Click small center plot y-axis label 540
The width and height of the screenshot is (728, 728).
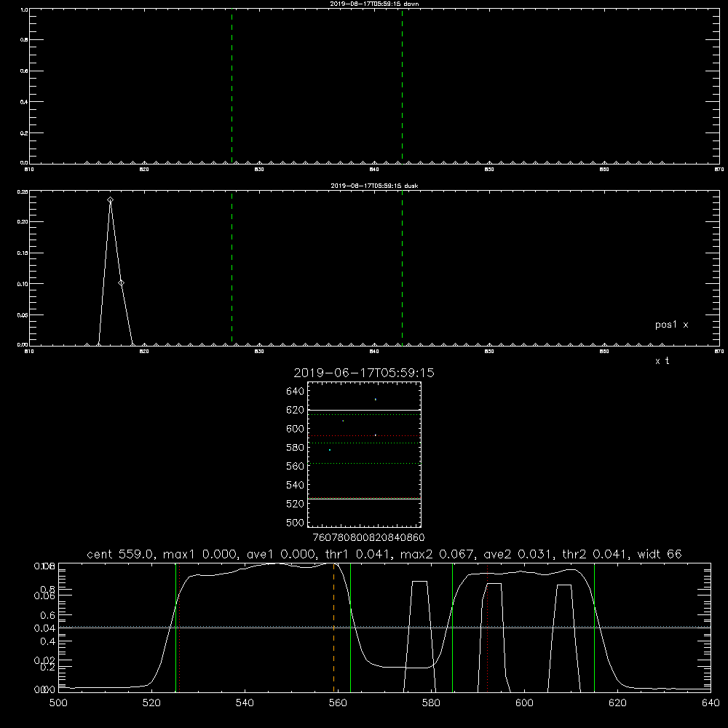point(295,485)
